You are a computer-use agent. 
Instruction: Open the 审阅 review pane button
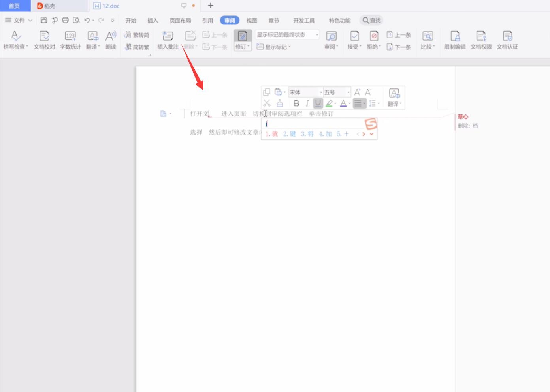pos(331,40)
